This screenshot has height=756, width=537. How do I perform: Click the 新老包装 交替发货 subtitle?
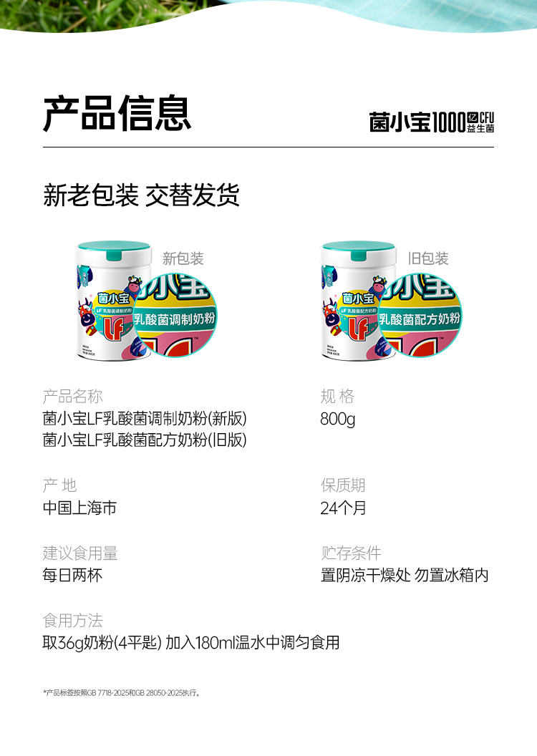tap(141, 195)
